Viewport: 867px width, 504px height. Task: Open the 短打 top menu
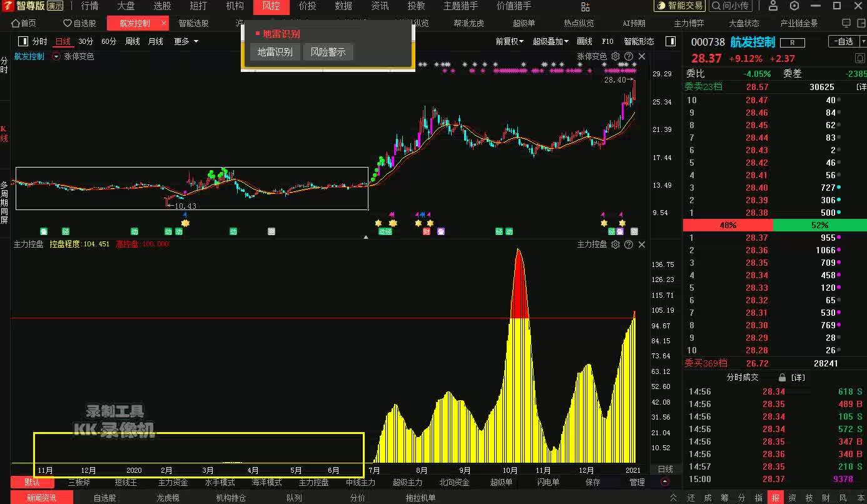[199, 6]
